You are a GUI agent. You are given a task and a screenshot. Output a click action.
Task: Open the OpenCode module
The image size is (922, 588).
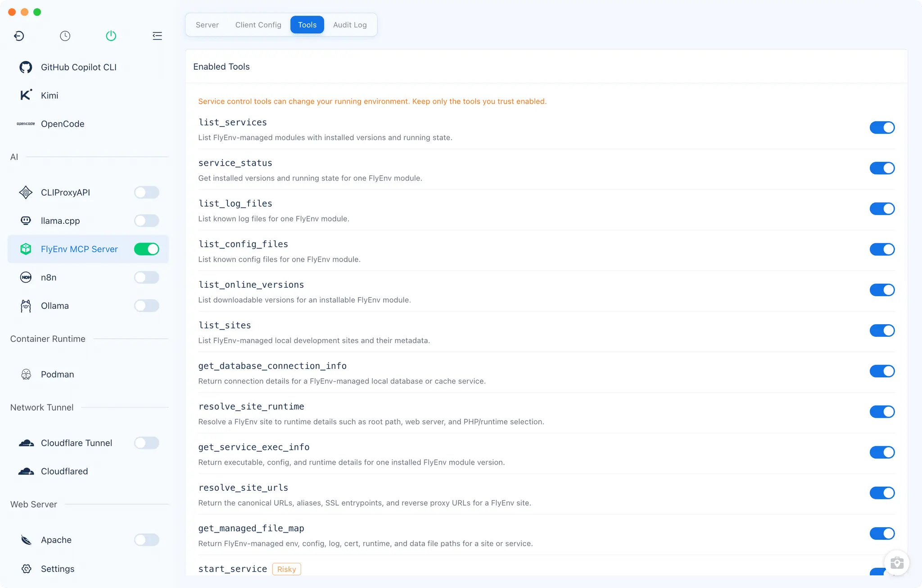(x=88, y=124)
